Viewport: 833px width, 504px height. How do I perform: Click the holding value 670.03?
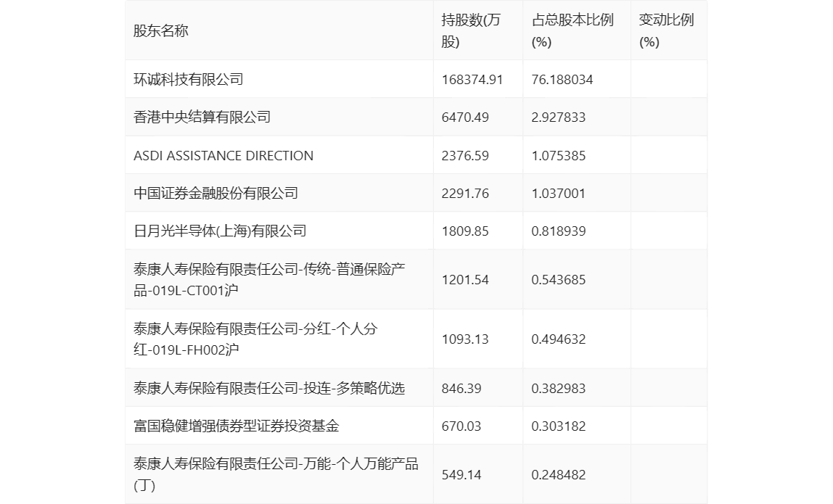[x=461, y=426]
